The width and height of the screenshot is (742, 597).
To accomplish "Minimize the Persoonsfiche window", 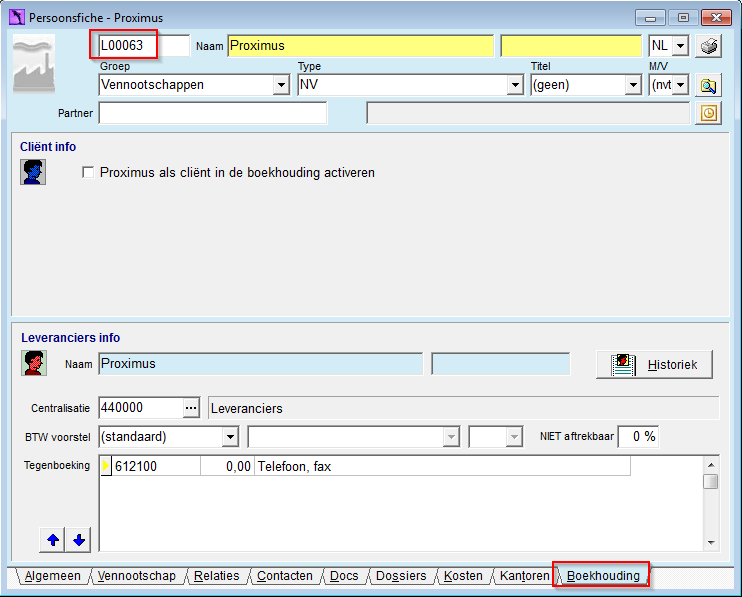I will pos(650,18).
